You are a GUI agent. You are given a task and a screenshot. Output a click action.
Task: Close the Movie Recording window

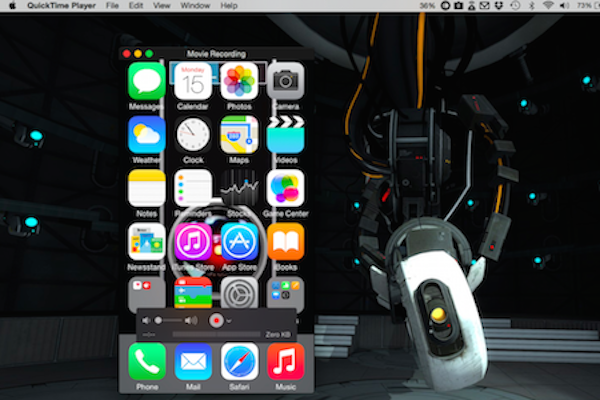tap(127, 54)
